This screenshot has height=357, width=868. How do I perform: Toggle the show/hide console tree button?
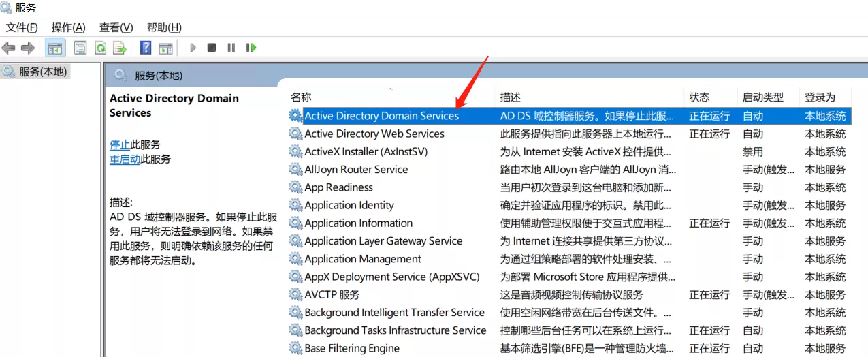pyautogui.click(x=54, y=48)
